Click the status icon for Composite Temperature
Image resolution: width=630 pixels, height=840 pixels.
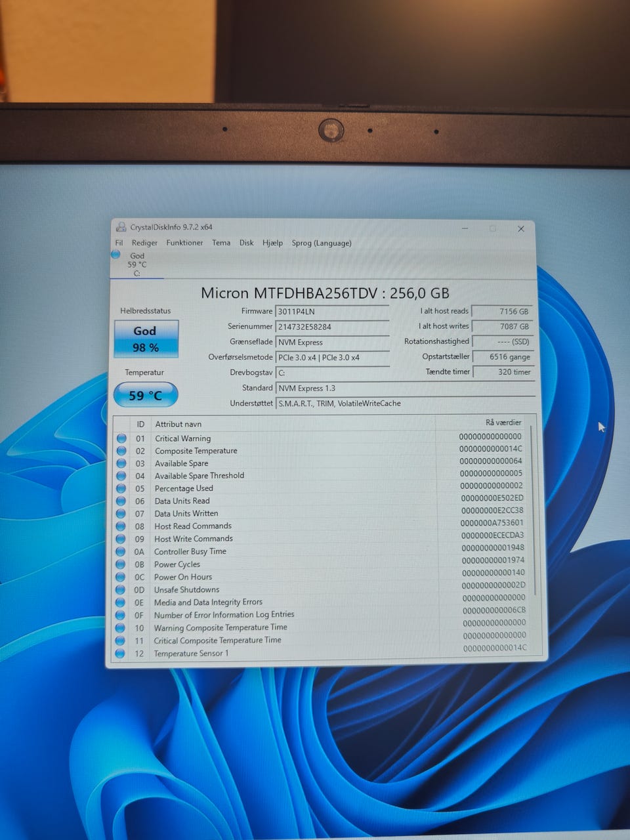tap(121, 451)
